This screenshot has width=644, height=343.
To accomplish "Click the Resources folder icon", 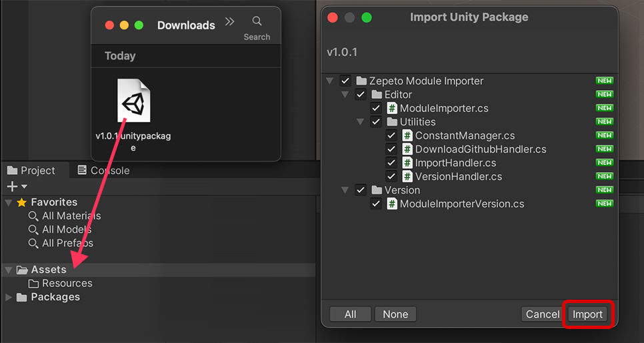I will [33, 284].
